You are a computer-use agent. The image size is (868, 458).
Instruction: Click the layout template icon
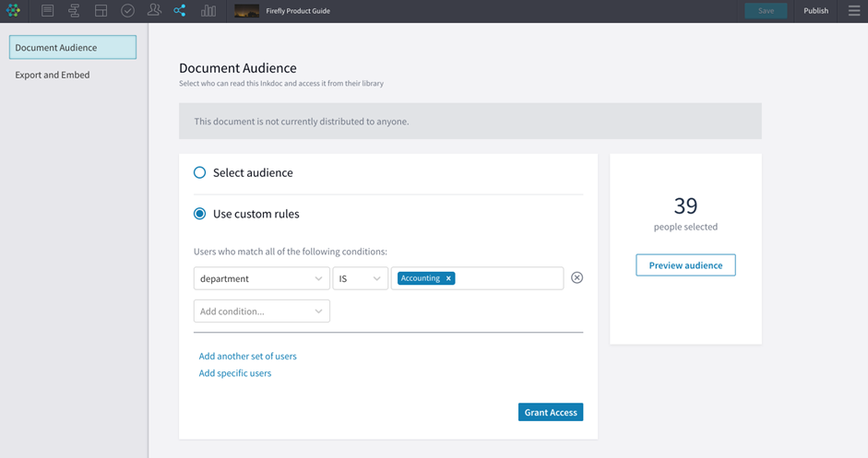tap(101, 11)
